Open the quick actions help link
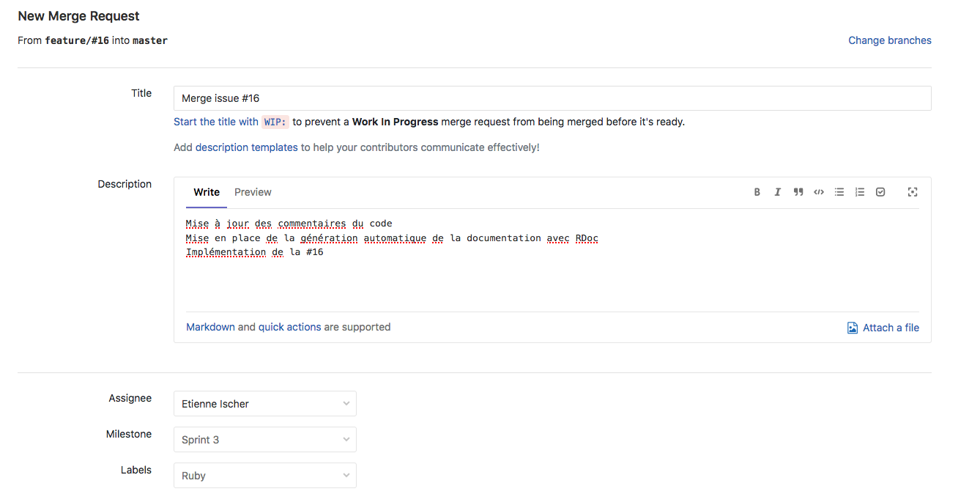The image size is (980, 497). pyautogui.click(x=289, y=327)
